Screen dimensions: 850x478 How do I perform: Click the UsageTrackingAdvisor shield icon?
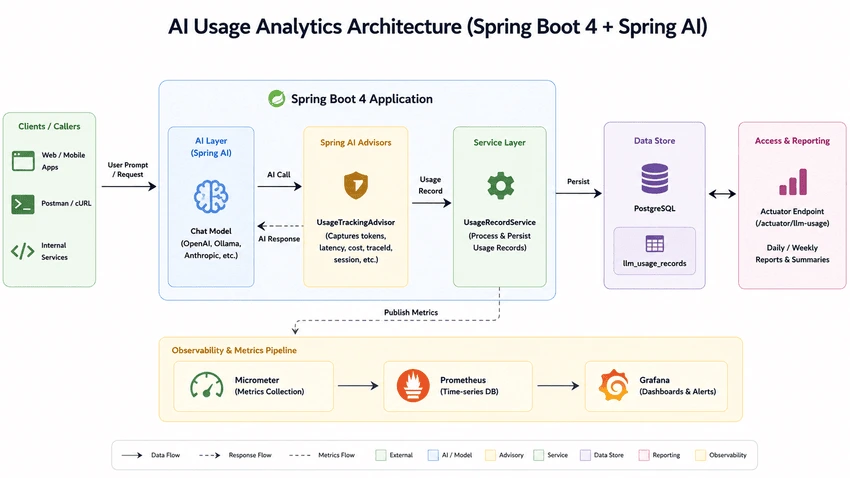tap(356, 185)
